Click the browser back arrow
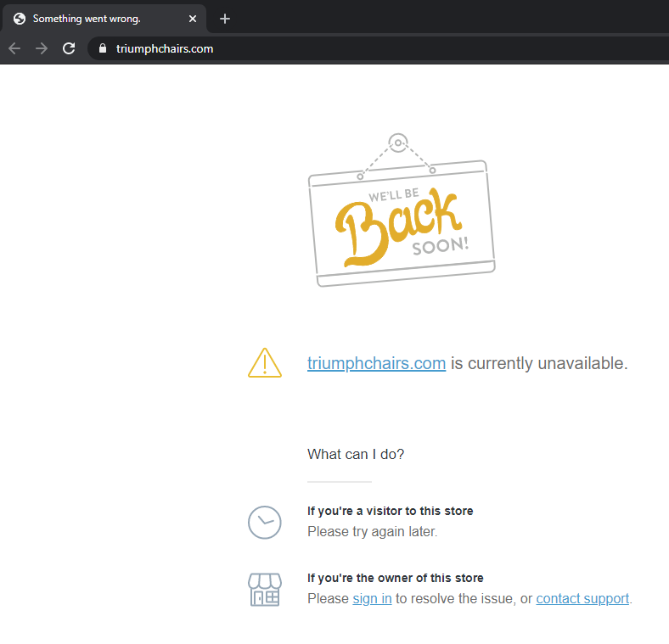669x644 pixels. tap(14, 48)
